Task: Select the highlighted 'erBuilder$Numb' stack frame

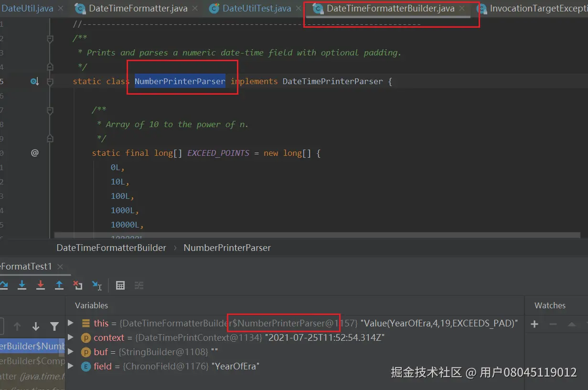Action: point(32,346)
